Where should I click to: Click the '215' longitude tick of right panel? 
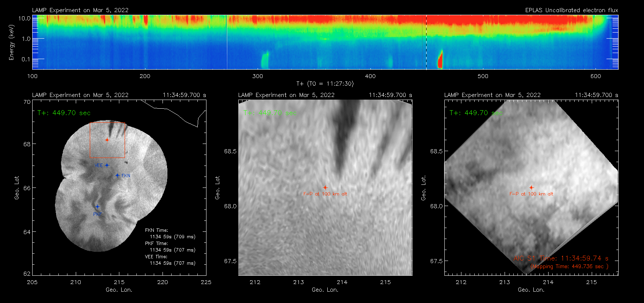pyautogui.click(x=591, y=282)
